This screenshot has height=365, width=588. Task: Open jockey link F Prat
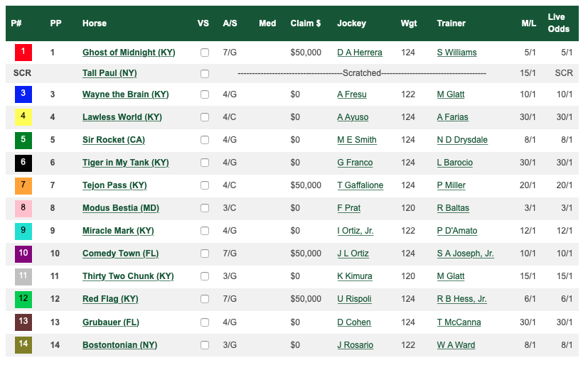click(348, 208)
